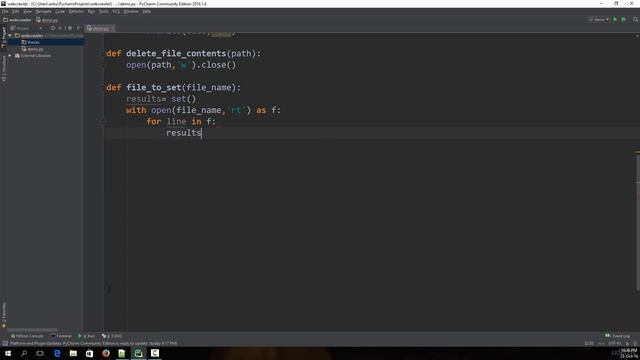Click the yellow warning marker in the error stripe

tap(638, 153)
